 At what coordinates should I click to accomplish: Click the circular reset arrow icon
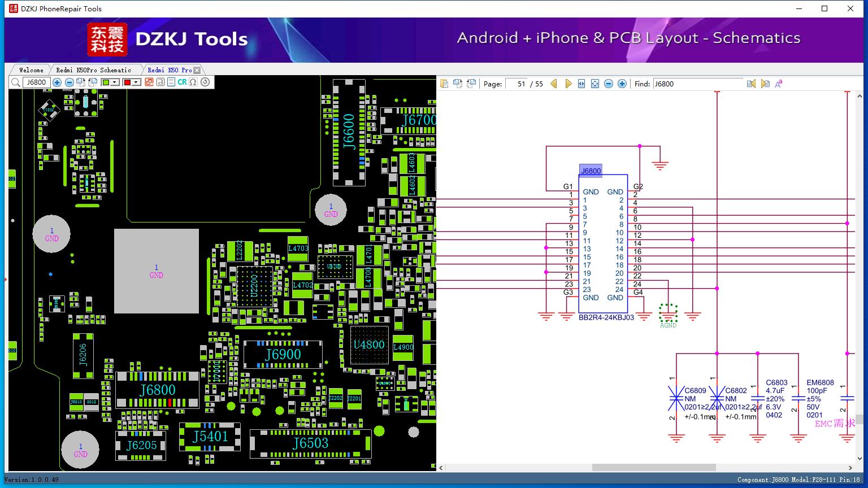point(205,82)
